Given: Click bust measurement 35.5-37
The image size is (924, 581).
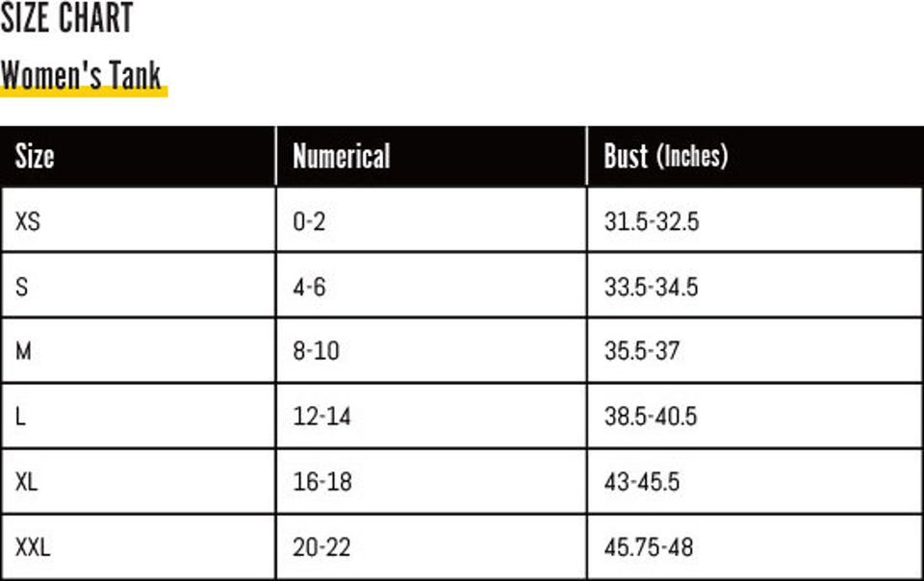Looking at the screenshot, I should 641,351.
